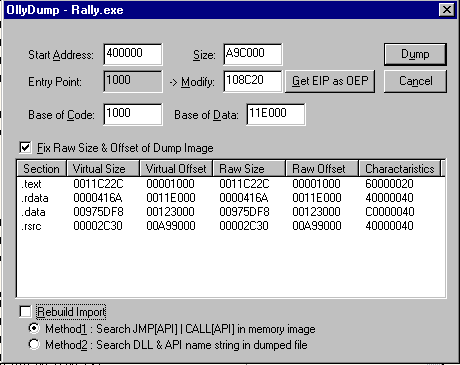The height and width of the screenshot is (365, 460).
Task: Click the Raw Offset column header
Action: 322,169
